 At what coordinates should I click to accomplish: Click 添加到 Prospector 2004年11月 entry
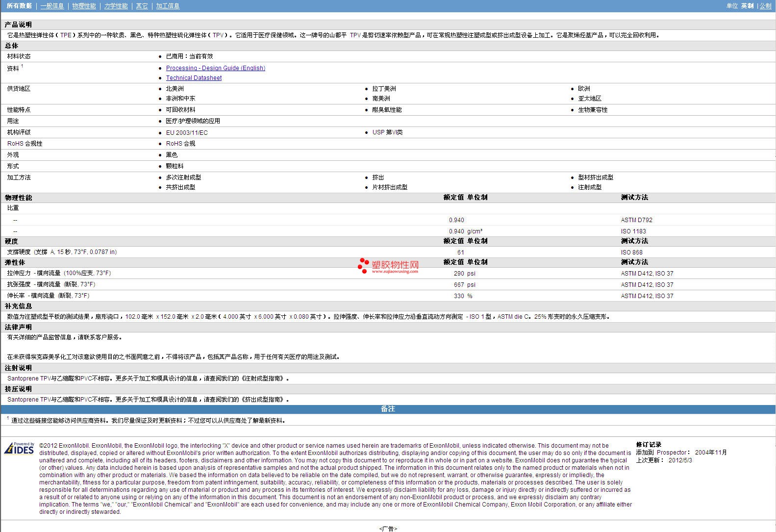click(681, 453)
